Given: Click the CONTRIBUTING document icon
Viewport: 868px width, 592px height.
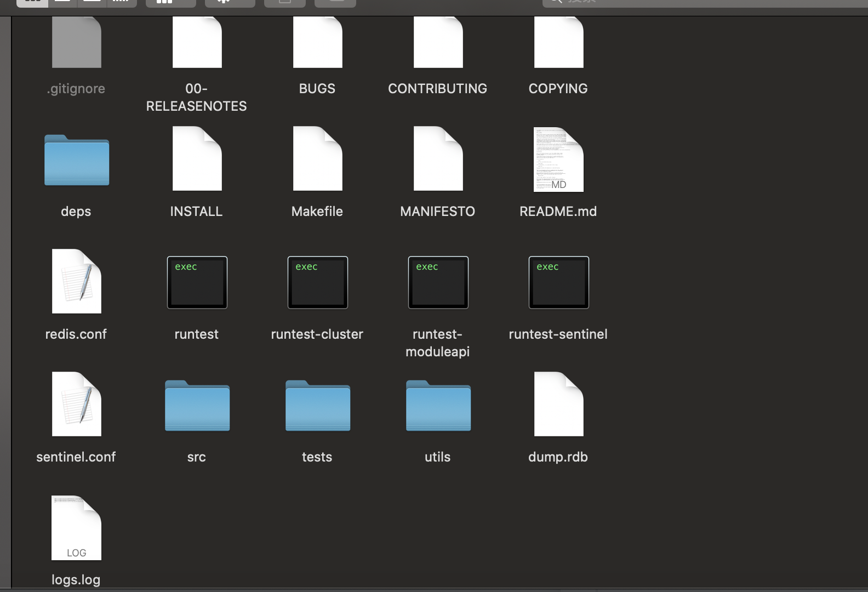Looking at the screenshot, I should pyautogui.click(x=438, y=42).
